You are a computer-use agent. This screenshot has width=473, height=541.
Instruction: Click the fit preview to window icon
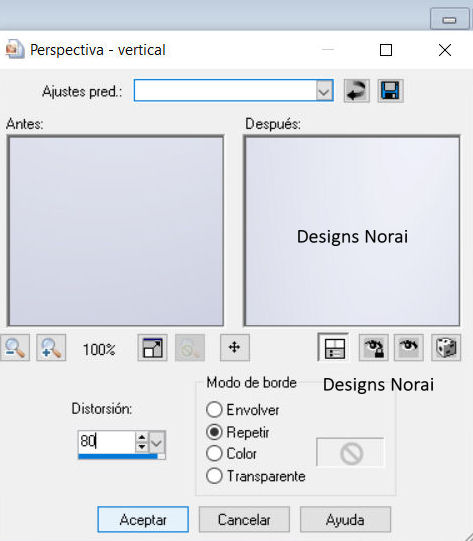pyautogui.click(x=152, y=348)
